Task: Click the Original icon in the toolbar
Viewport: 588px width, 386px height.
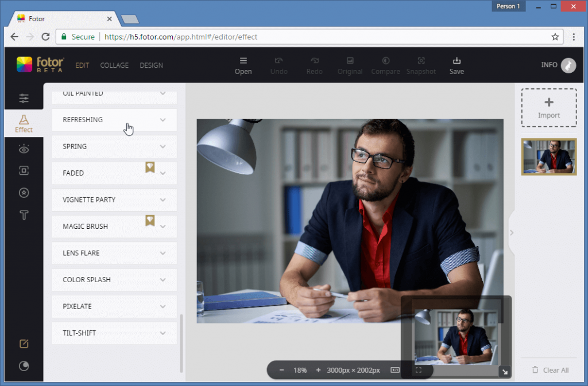Action: 350,64
